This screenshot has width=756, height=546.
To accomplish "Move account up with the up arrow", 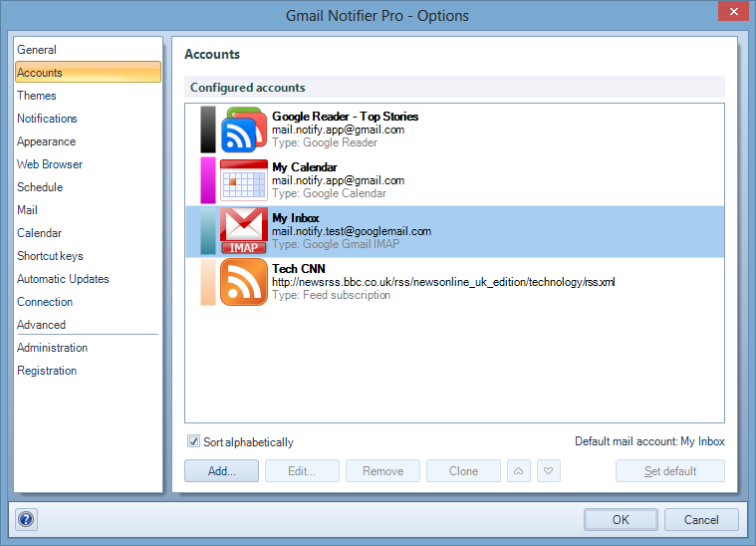I will tap(519, 470).
